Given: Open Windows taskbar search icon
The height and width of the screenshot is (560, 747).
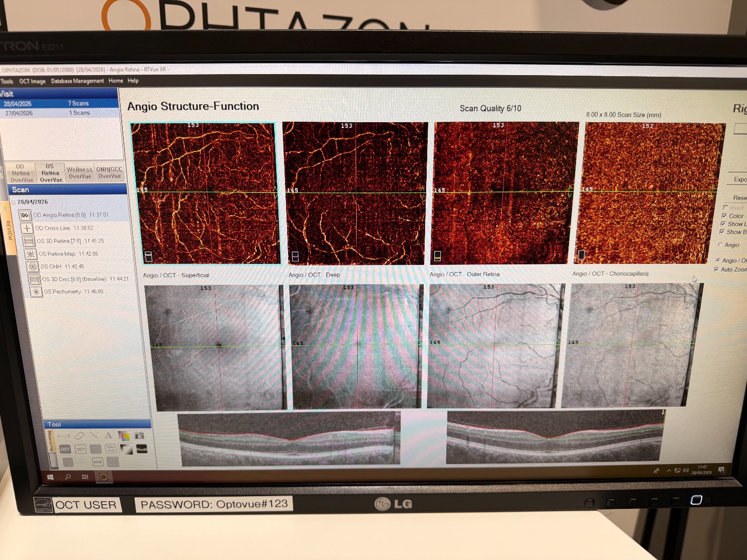Looking at the screenshot, I should click(68, 477).
